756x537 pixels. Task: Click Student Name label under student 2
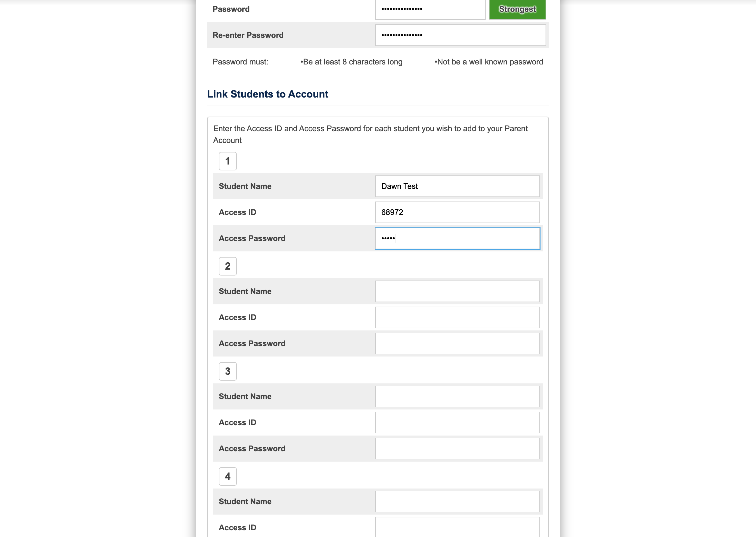click(245, 291)
